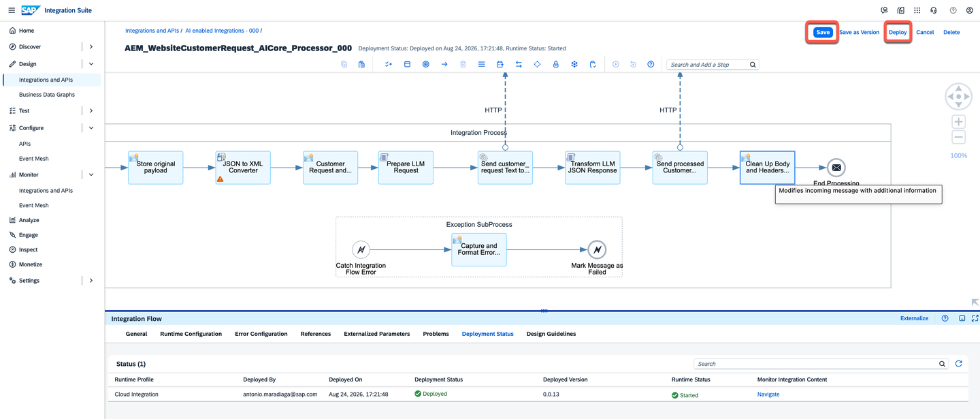The image size is (980, 419).
Task: Open the documents icon in header
Action: coord(901,10)
